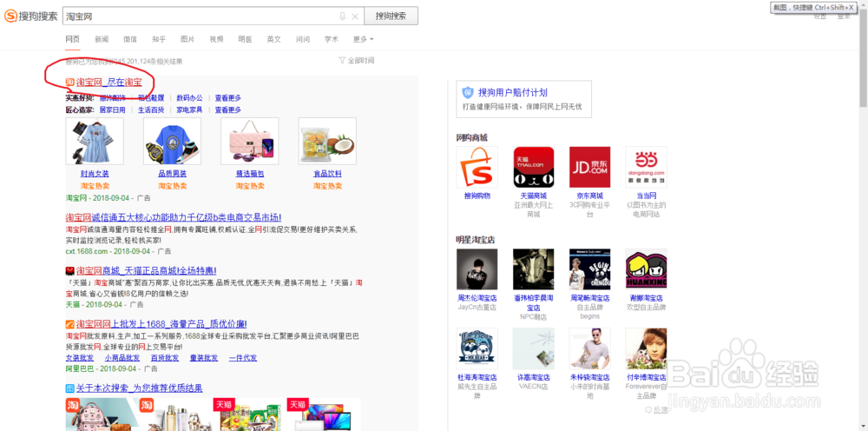Click the 天猫 Tmall logo icon

(534, 167)
